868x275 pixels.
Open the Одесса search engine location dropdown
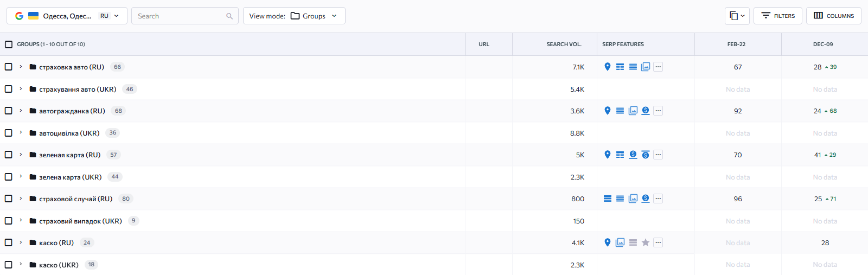(67, 16)
